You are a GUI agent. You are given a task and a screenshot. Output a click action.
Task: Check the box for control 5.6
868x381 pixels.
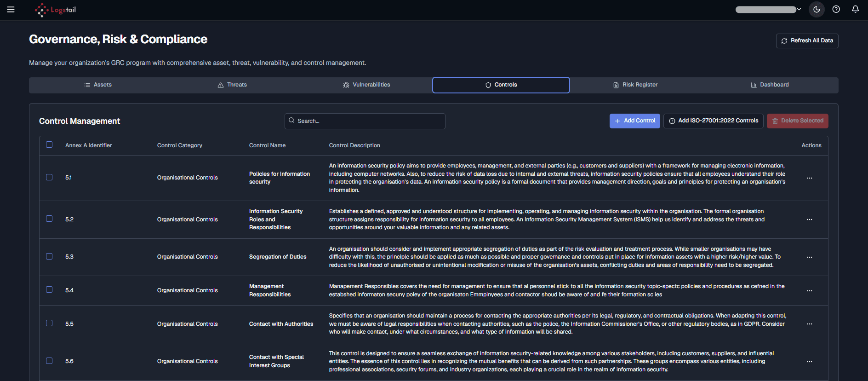point(49,361)
